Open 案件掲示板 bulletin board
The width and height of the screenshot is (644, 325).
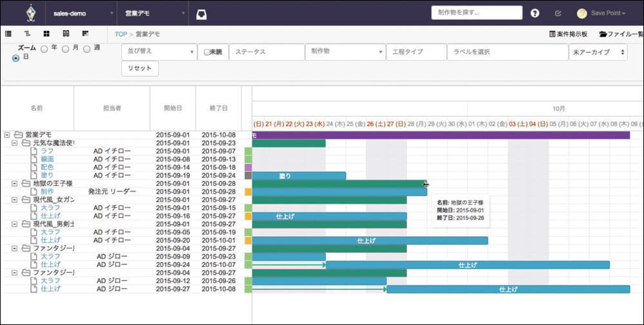pyautogui.click(x=569, y=34)
